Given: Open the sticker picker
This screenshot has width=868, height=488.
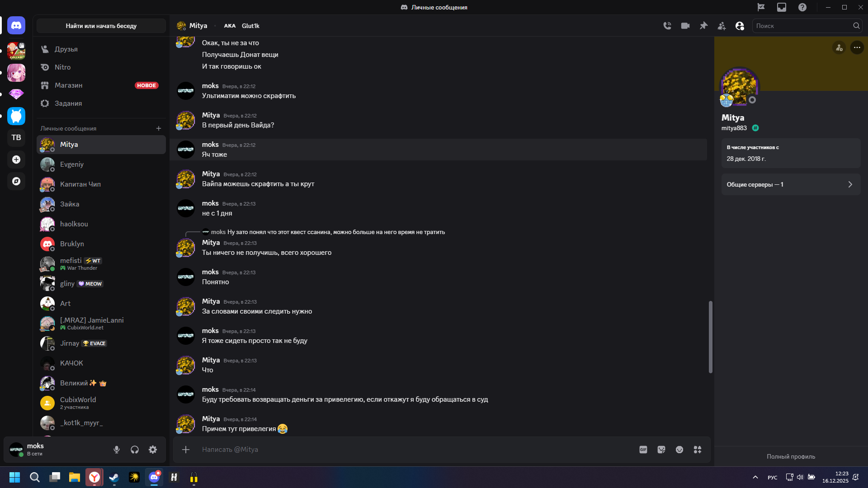Looking at the screenshot, I should click(661, 450).
